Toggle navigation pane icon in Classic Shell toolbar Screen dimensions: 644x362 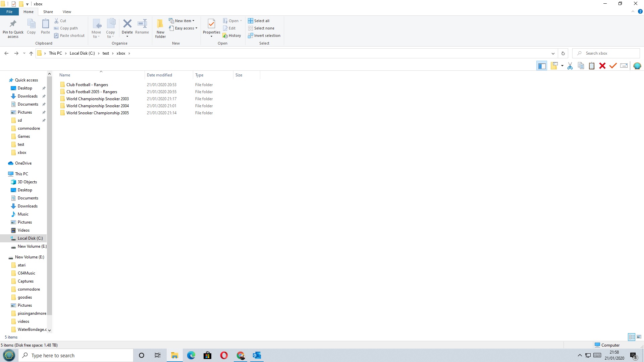click(x=542, y=66)
